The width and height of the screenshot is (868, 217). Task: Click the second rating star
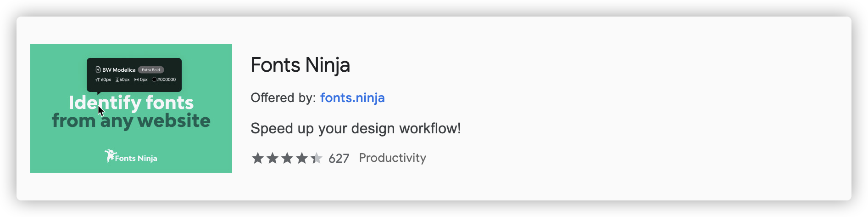(x=273, y=158)
